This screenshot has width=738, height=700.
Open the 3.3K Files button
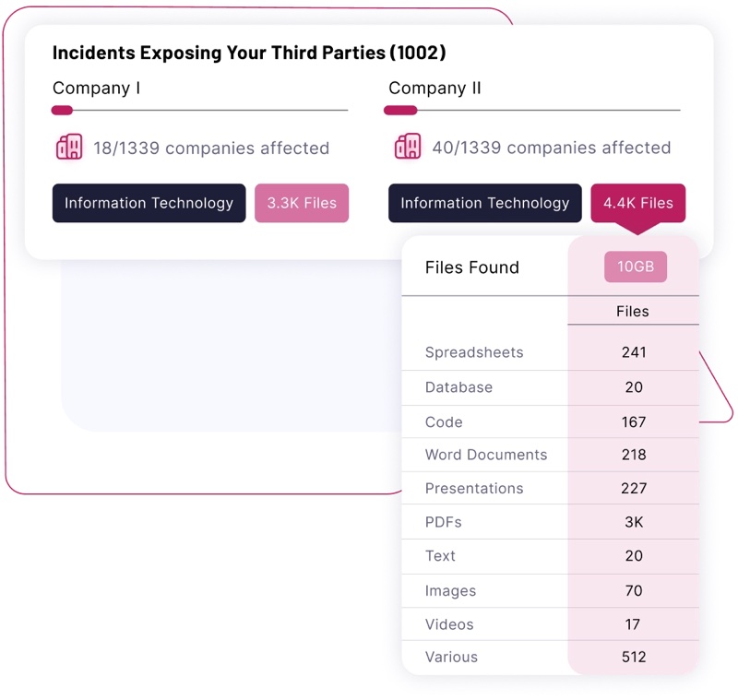[302, 204]
